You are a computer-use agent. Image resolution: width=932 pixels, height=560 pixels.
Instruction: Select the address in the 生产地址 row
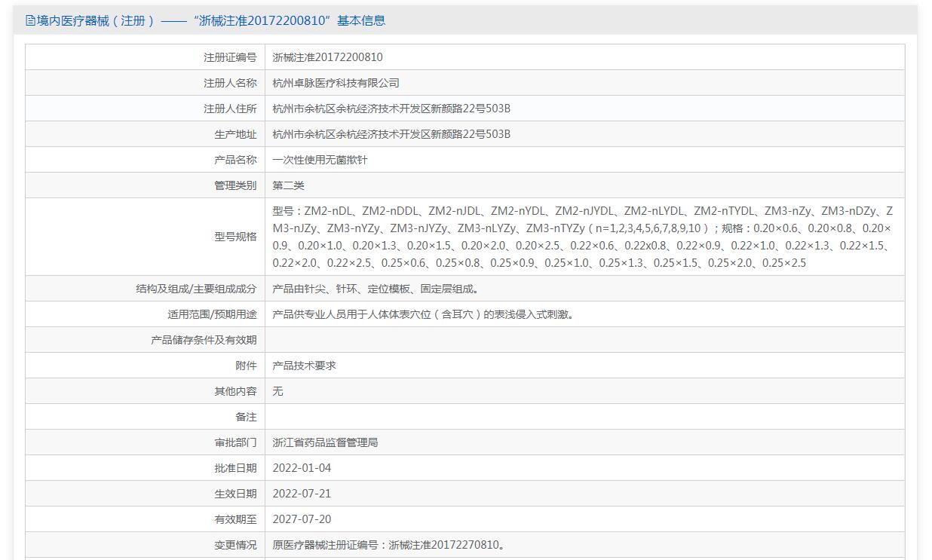click(x=391, y=134)
